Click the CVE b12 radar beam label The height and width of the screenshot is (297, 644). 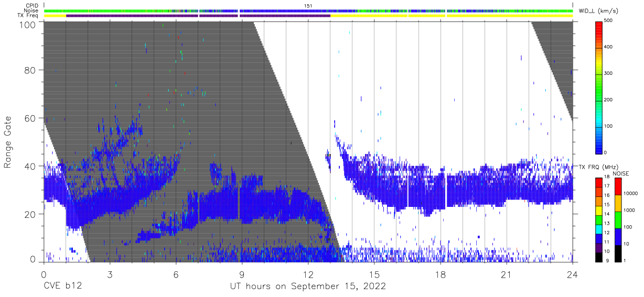62,287
